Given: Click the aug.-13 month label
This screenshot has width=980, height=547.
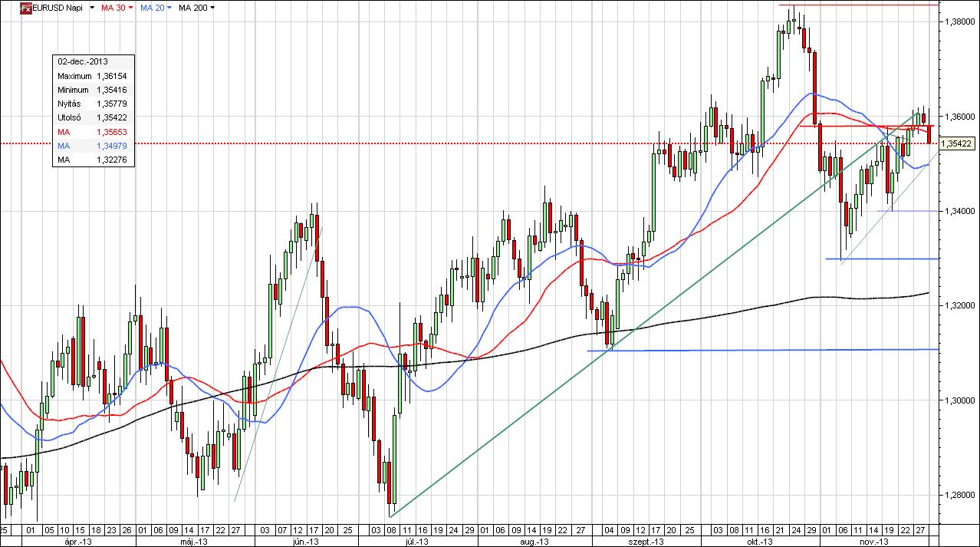Looking at the screenshot, I should point(534,542).
